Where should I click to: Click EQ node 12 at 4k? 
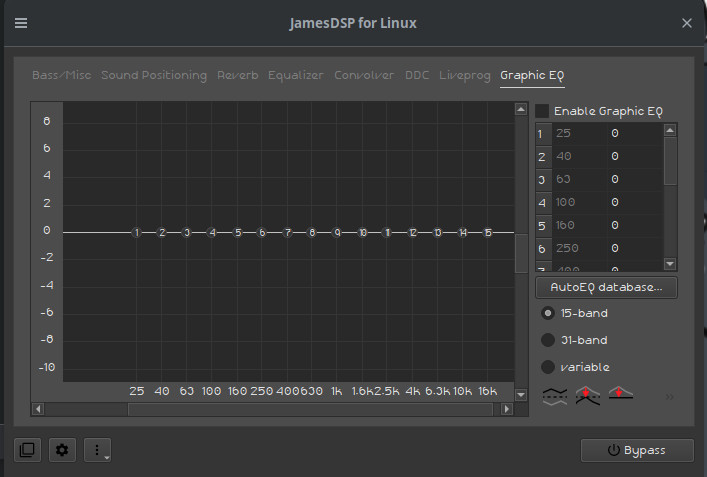pos(413,233)
